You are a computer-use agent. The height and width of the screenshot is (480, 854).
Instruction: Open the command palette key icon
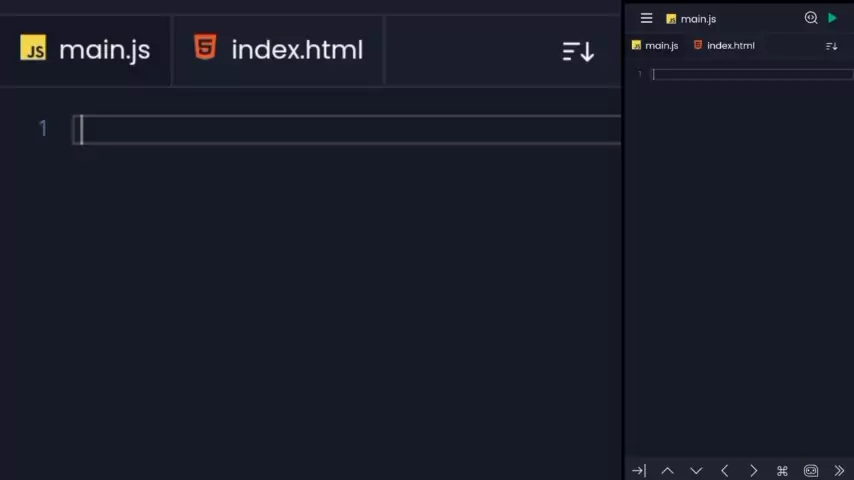point(782,471)
